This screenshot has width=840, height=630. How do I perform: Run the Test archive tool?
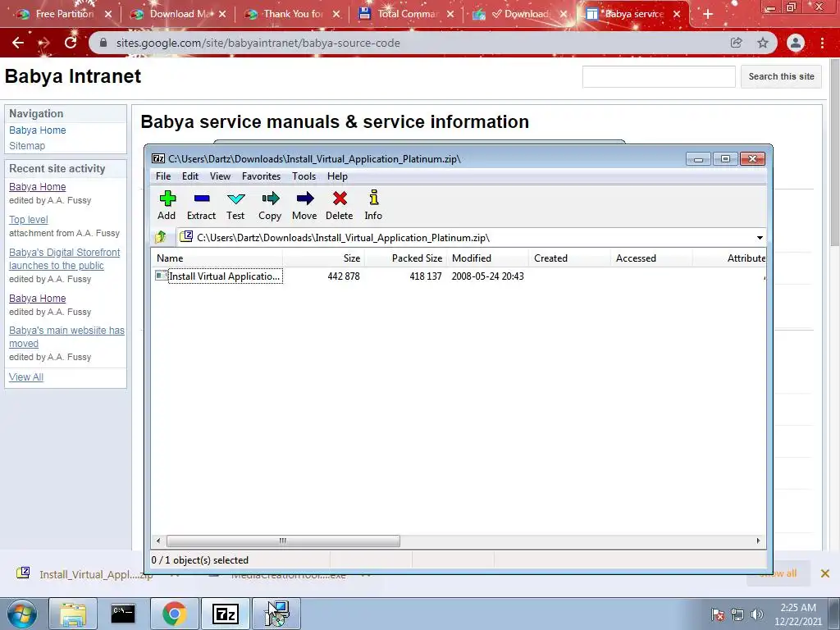[x=235, y=205]
